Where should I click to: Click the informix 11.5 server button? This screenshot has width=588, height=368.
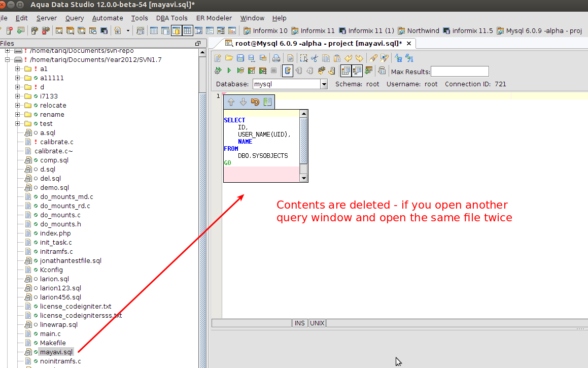coord(468,31)
